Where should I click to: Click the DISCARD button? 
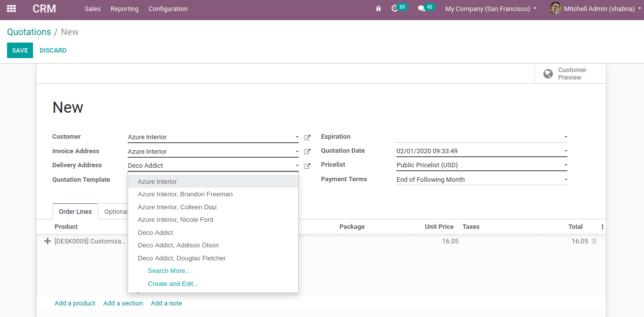click(53, 51)
